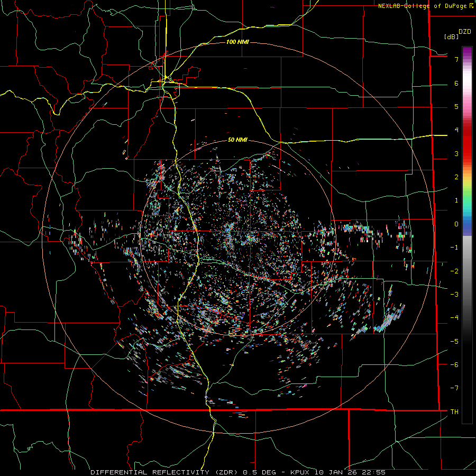Click the white-pink band of the ZDR color bar

467,88
